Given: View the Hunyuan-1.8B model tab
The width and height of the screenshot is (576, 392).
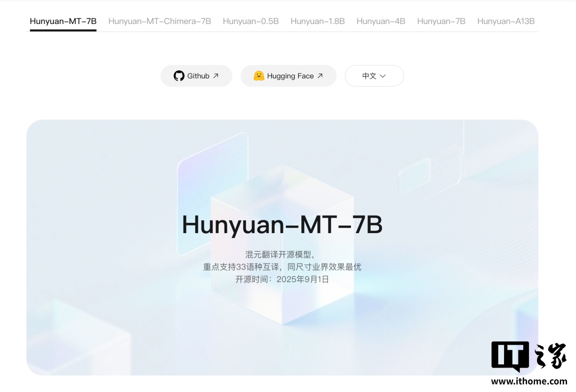Looking at the screenshot, I should click(x=317, y=21).
